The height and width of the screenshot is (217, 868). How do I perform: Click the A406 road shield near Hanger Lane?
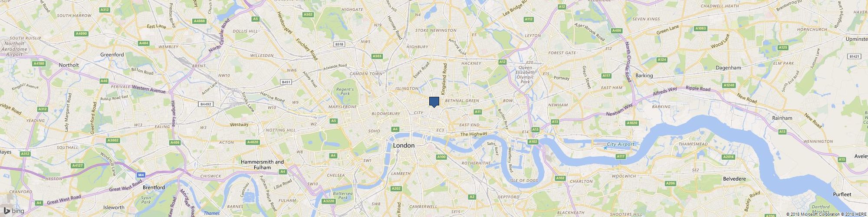[x=175, y=142]
